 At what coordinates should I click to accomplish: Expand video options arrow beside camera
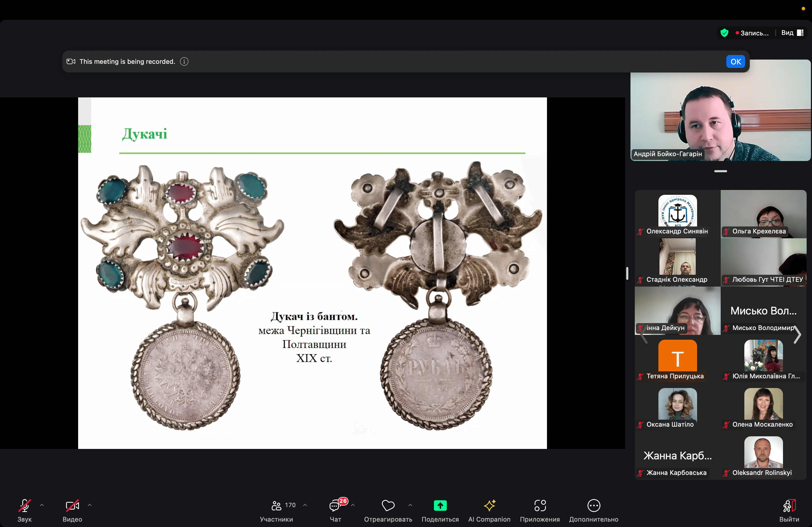point(90,505)
